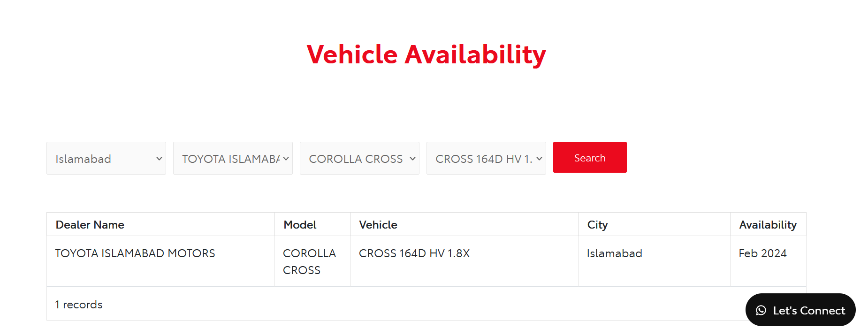Expand the TOYOTA ISLAMABAD dealer dropdown
The width and height of the screenshot is (868, 329).
click(x=233, y=158)
